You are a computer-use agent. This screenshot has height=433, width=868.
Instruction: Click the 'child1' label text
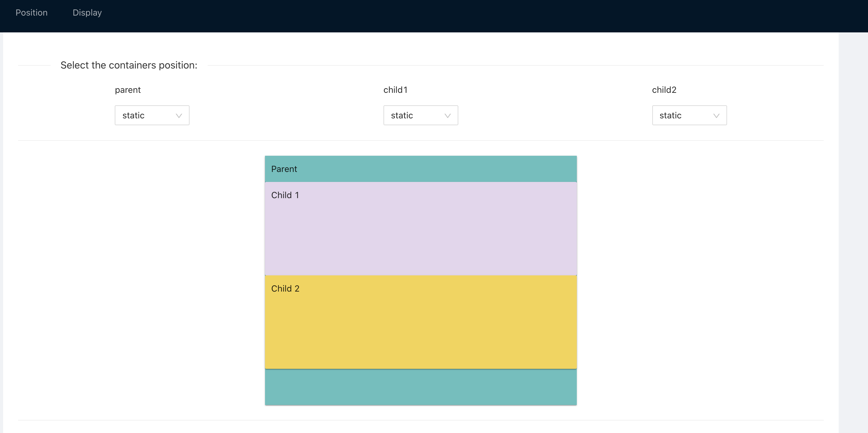[395, 90]
